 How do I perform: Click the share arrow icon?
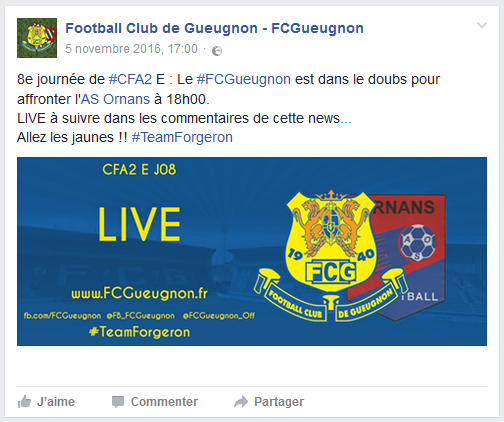point(241,402)
